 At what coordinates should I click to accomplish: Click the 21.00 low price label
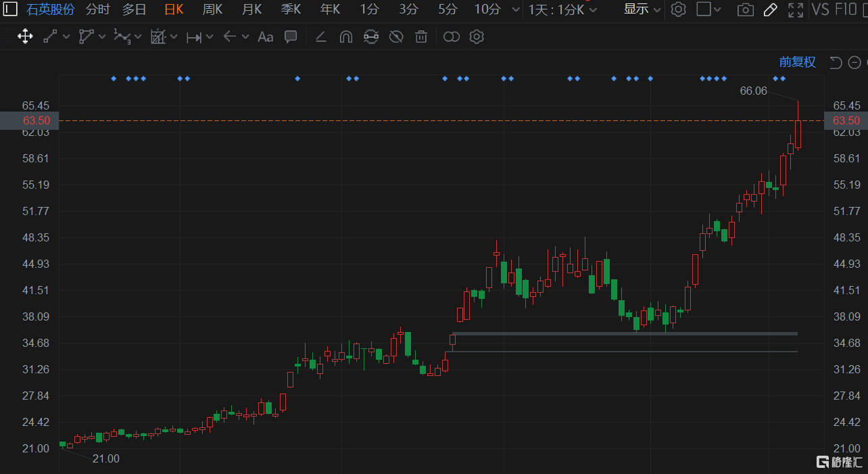point(106,458)
